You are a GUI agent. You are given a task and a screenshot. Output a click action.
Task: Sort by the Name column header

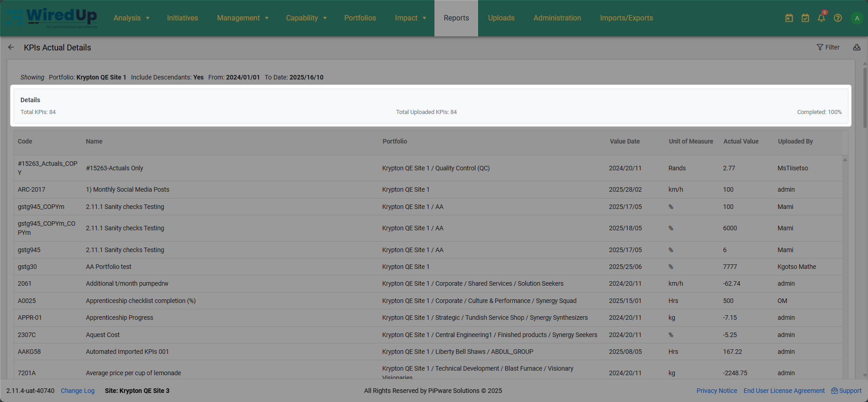pyautogui.click(x=94, y=141)
